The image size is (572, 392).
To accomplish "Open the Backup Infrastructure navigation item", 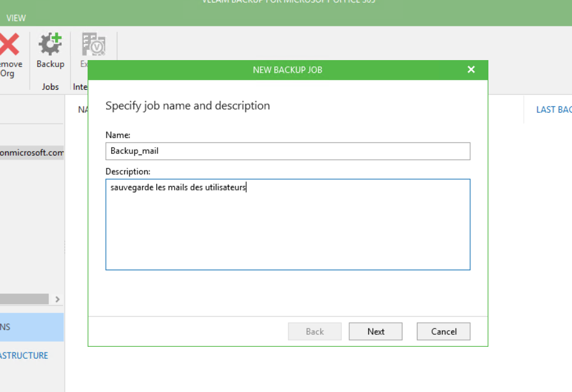I will tap(24, 355).
